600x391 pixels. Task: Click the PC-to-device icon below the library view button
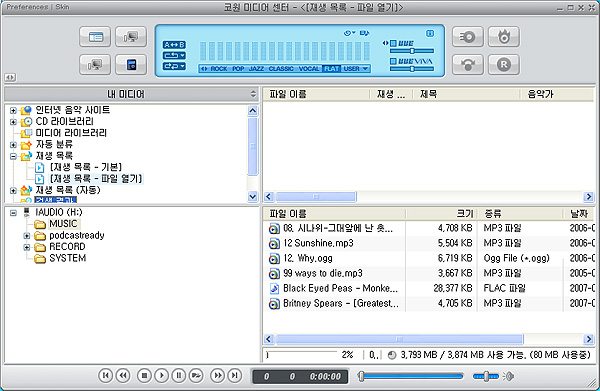95,64
